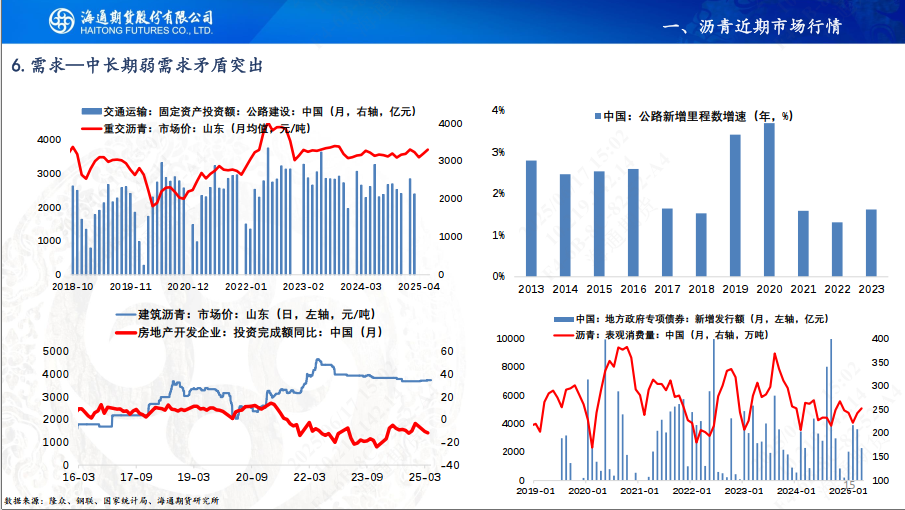Click the red legend line for 房地产开发企业
Image resolution: width=905 pixels, height=510 pixels.
pos(126,332)
